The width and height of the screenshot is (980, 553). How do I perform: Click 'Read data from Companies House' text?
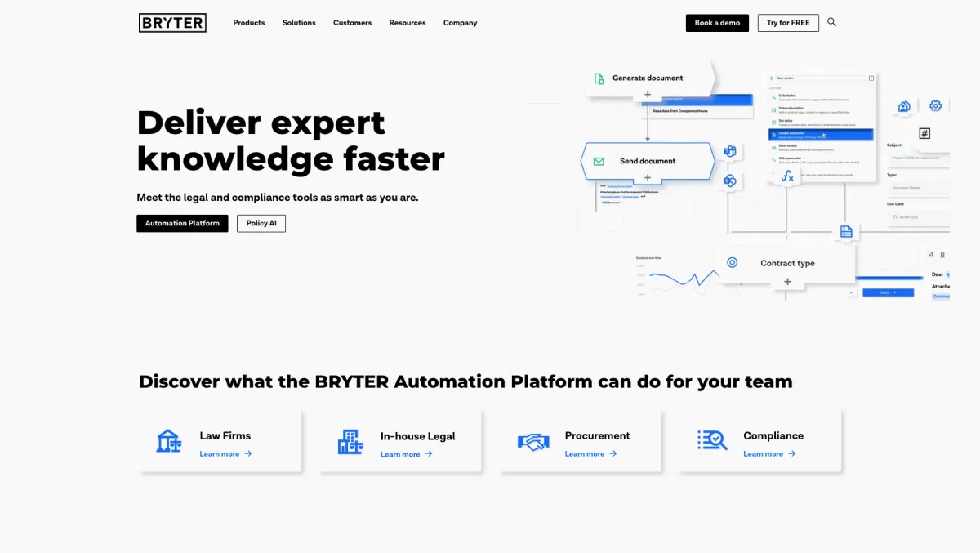tap(680, 111)
